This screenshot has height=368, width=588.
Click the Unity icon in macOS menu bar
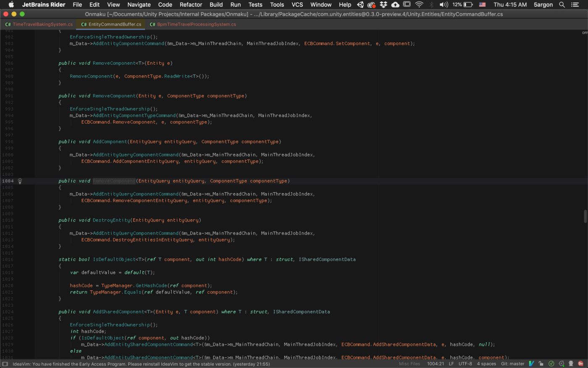pos(360,5)
